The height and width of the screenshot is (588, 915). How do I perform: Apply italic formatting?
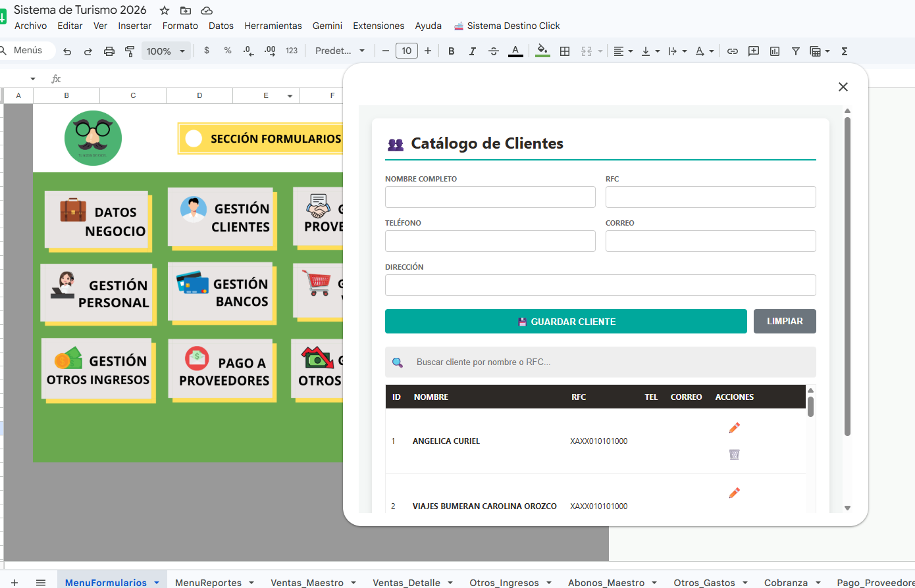coord(472,51)
